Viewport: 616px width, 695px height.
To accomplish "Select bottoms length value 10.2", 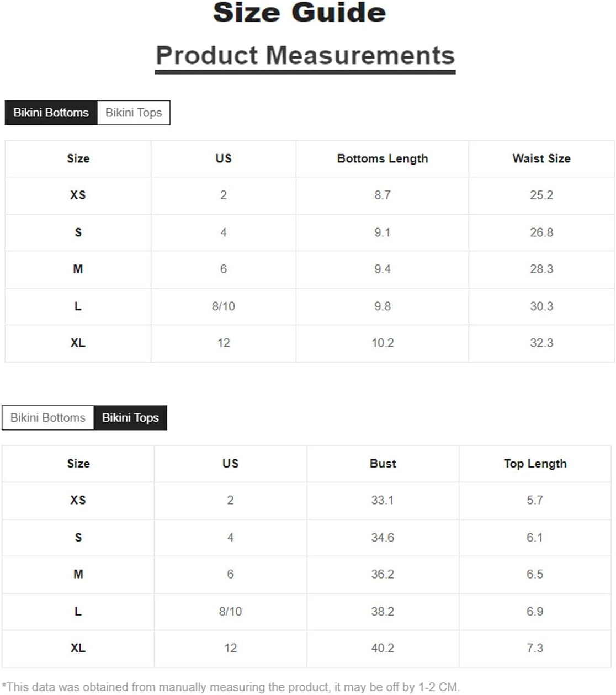I will pyautogui.click(x=383, y=343).
